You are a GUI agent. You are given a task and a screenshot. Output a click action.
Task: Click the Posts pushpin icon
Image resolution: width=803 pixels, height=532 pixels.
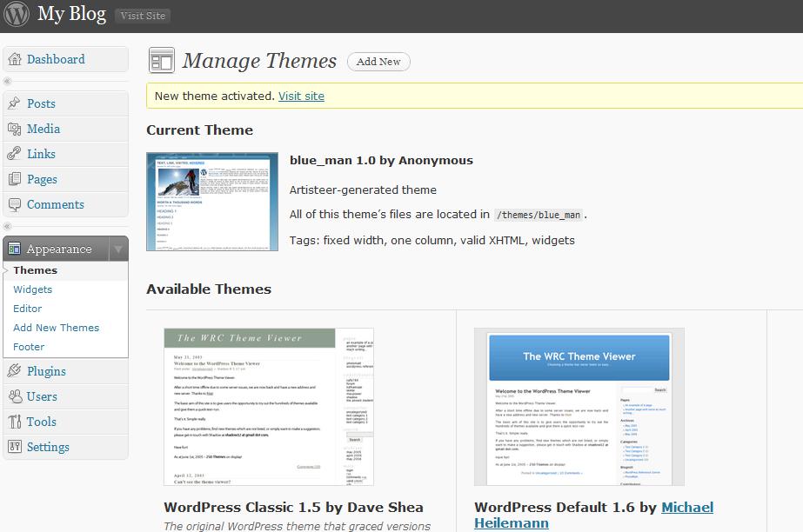(14, 103)
